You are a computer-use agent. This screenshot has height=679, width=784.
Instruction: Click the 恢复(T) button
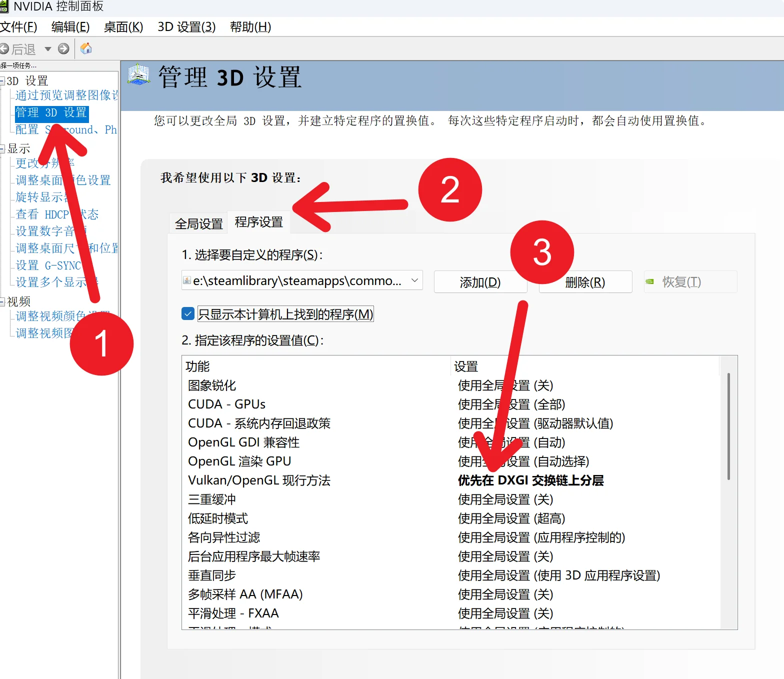click(690, 282)
